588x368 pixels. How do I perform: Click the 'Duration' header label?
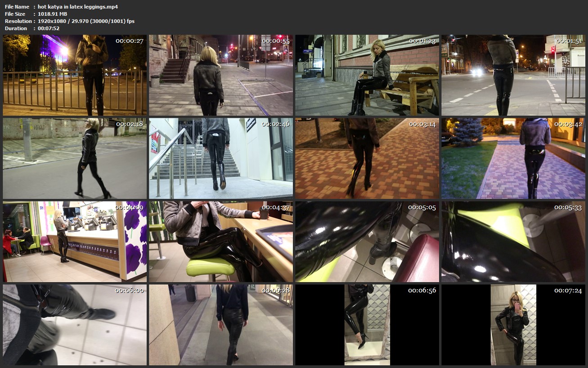pyautogui.click(x=16, y=28)
